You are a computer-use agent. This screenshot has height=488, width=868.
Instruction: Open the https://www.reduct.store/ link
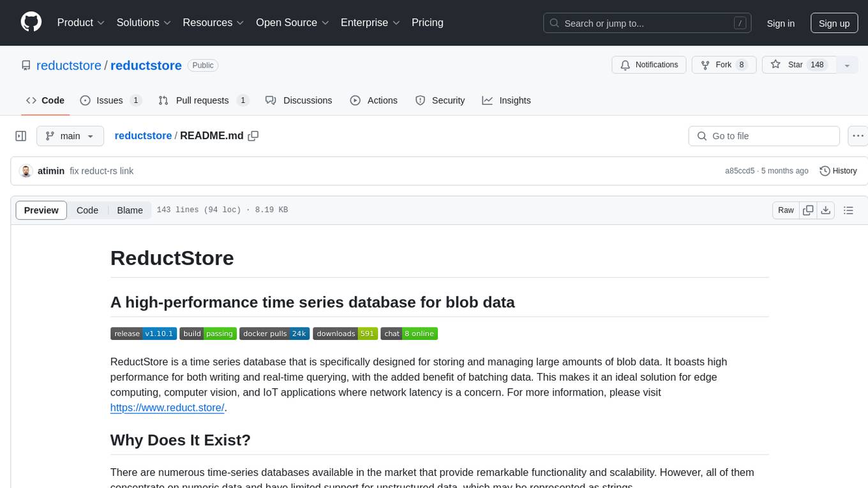coord(167,408)
